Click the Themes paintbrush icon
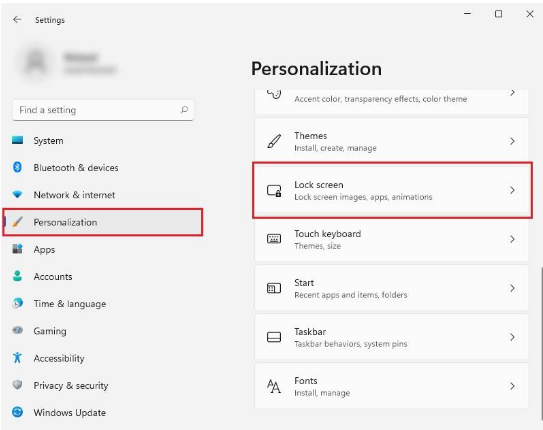Screen dimensions: 543x430 [x=274, y=141]
